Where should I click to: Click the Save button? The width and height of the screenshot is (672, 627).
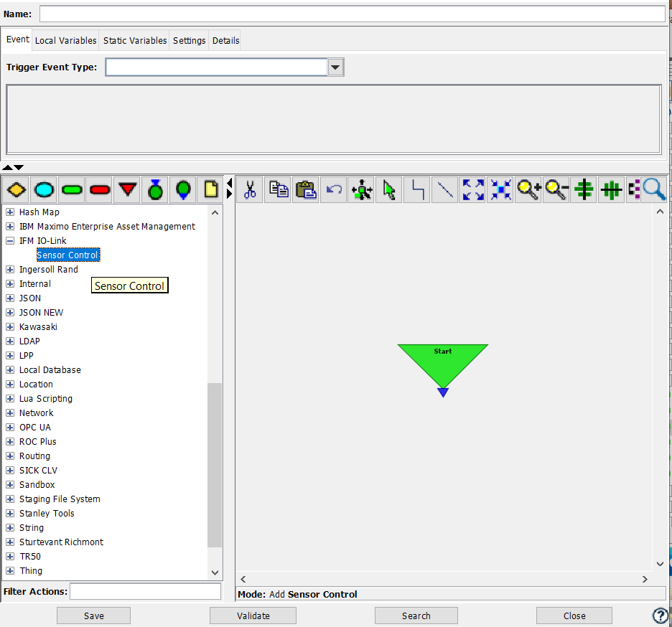(x=93, y=615)
